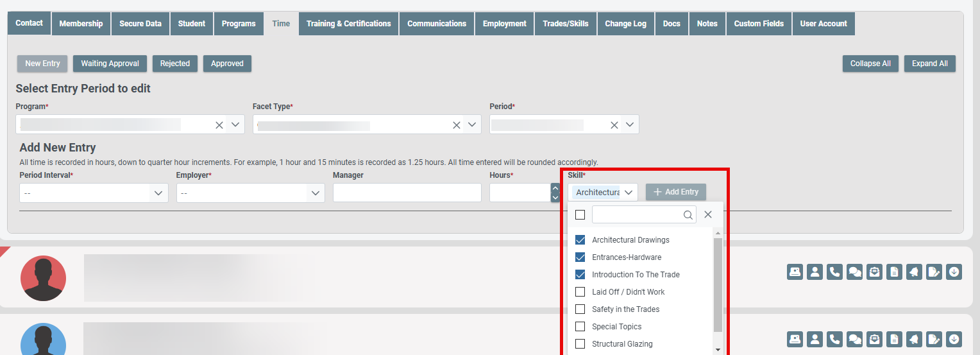Open person profile icon in blue avatar row
The height and width of the screenshot is (355, 980).
click(815, 338)
